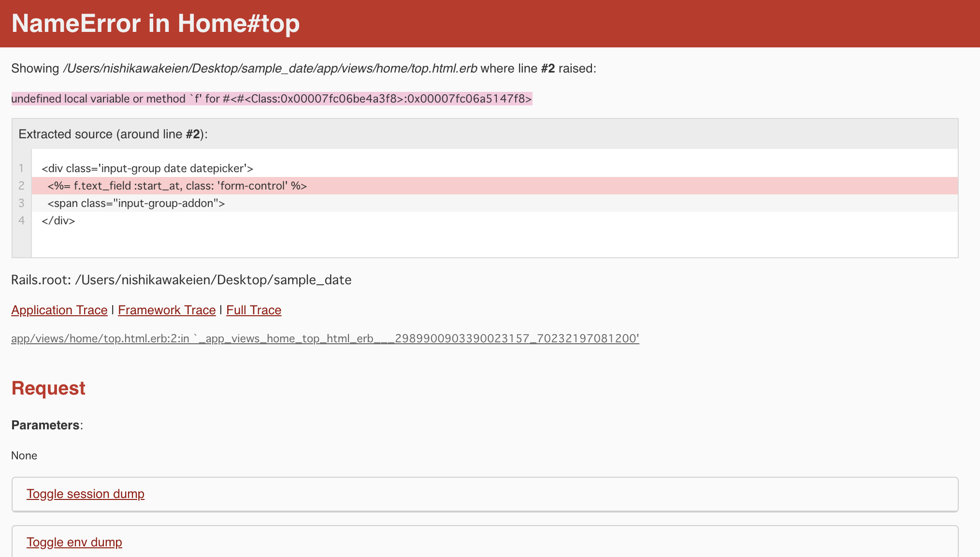This screenshot has height=557, width=980.
Task: Open the Framework Trace link
Action: (x=167, y=310)
